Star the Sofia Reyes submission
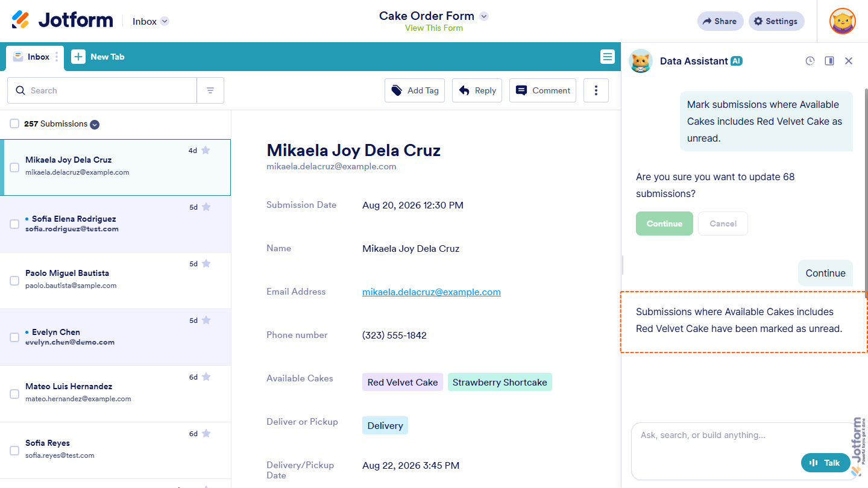The width and height of the screenshot is (868, 488). pos(206,433)
